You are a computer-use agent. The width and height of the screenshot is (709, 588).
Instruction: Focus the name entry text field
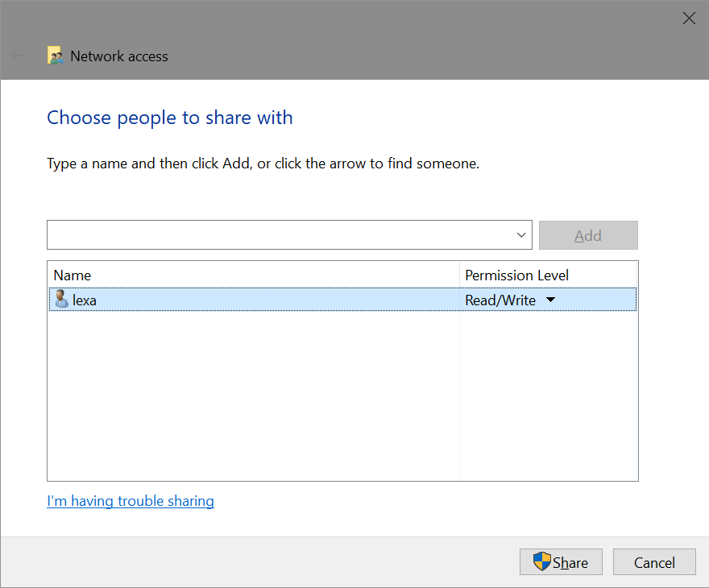(x=278, y=235)
